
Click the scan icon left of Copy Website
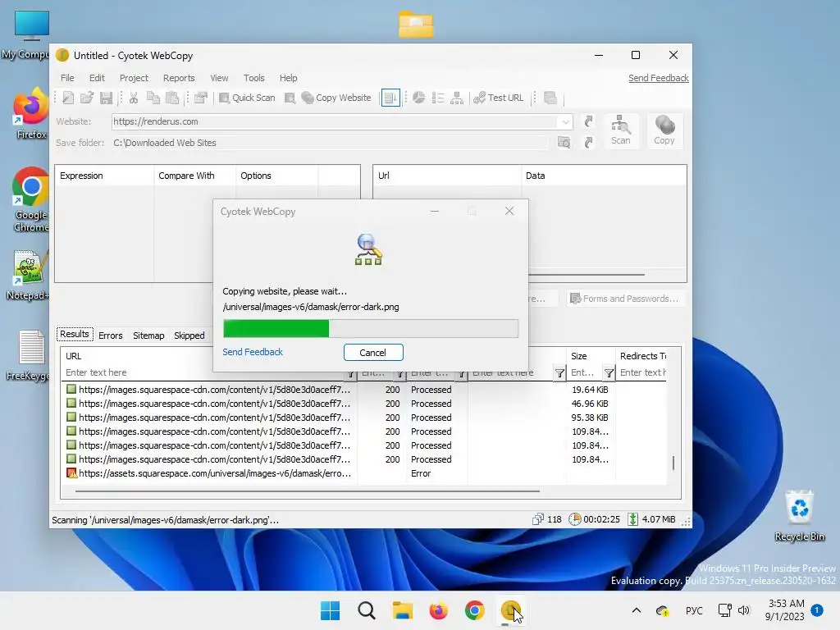tap(290, 98)
